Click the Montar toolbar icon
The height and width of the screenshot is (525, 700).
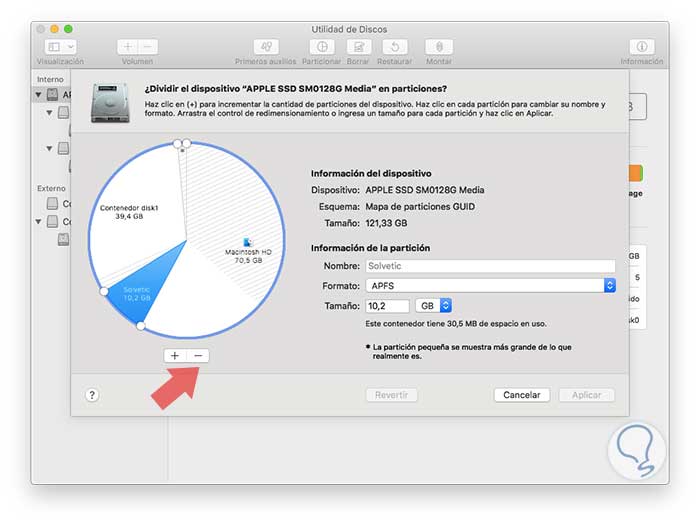coord(439,47)
